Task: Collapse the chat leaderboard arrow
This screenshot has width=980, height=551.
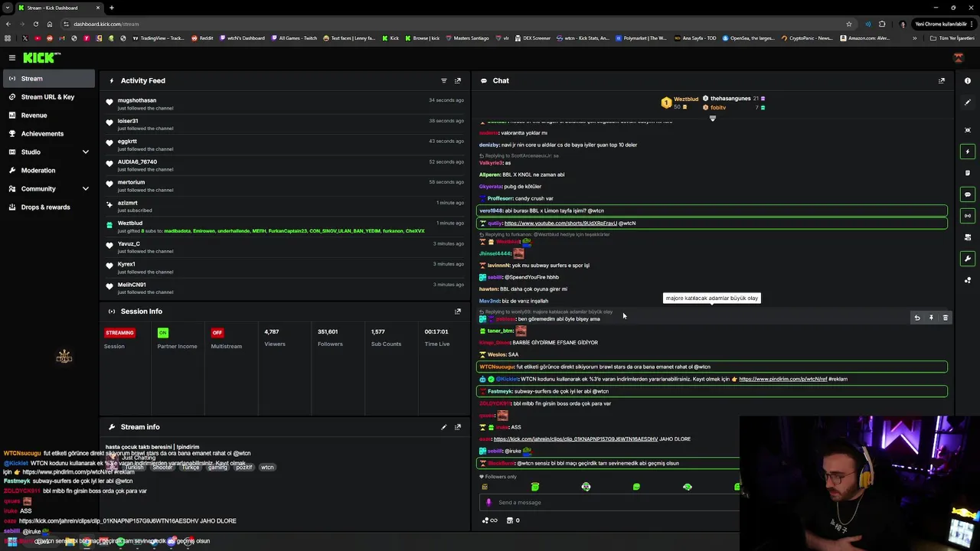Action: (713, 119)
